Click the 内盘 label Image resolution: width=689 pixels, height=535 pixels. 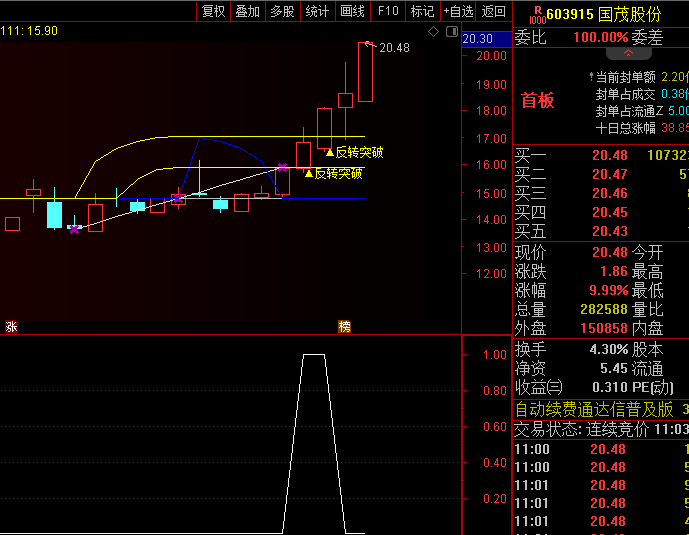tap(647, 328)
